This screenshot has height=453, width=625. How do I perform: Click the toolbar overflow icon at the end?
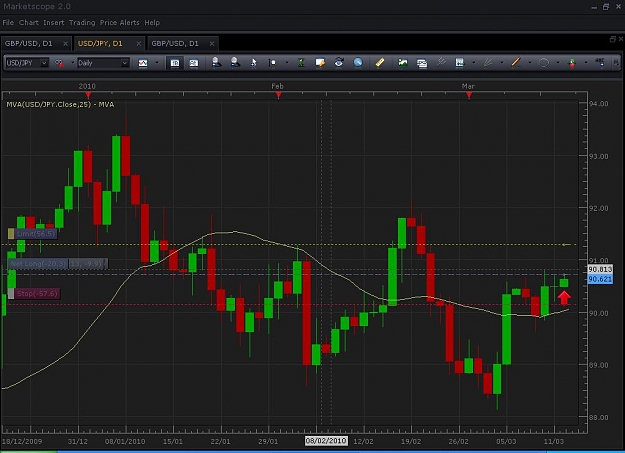tap(616, 63)
